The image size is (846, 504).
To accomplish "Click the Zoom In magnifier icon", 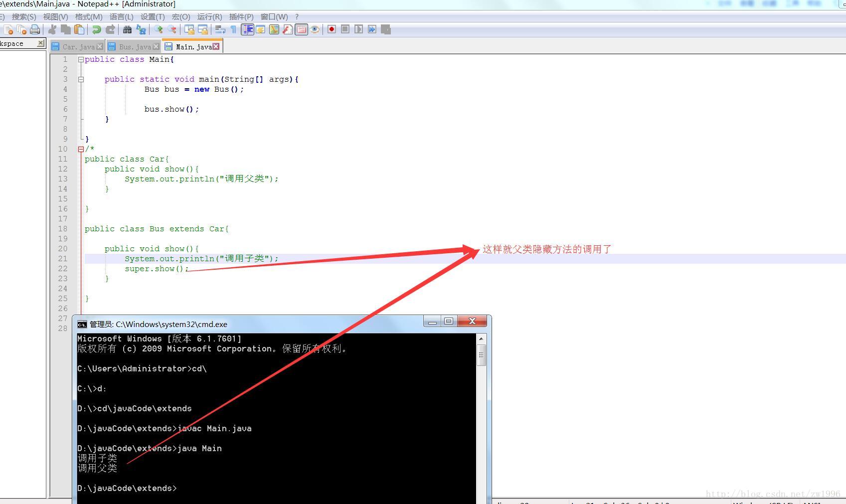I will point(159,29).
